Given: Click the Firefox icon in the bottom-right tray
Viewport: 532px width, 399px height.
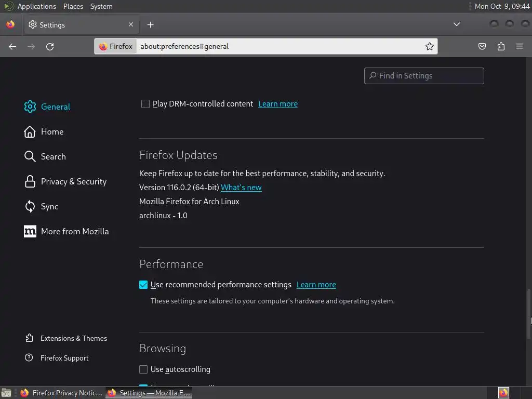Looking at the screenshot, I should [x=503, y=393].
